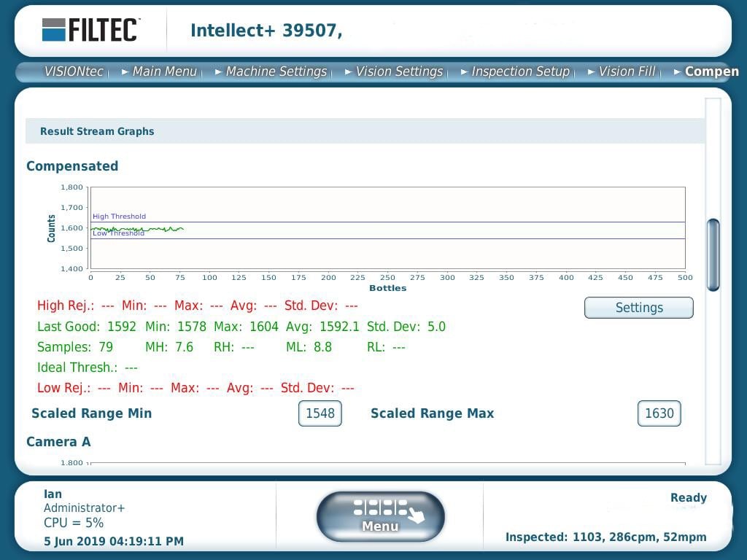This screenshot has height=560, width=747.
Task: Click the arrow icon before Compen
Action: 678,71
